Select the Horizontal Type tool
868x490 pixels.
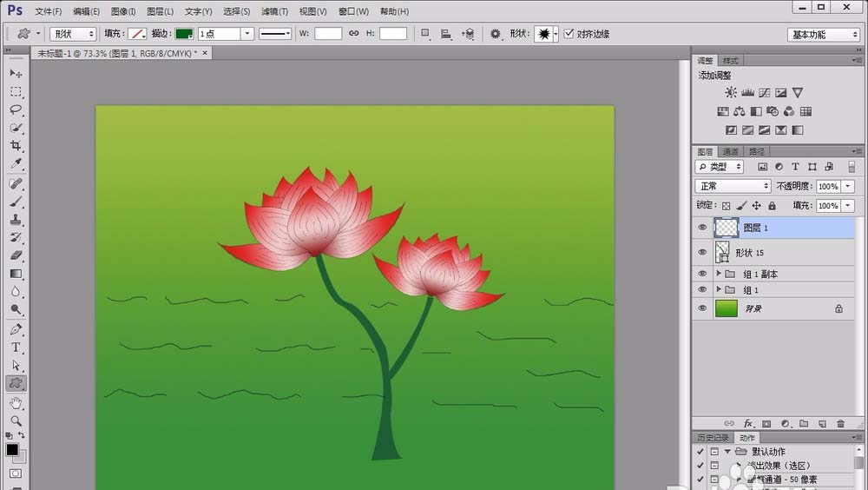(16, 348)
